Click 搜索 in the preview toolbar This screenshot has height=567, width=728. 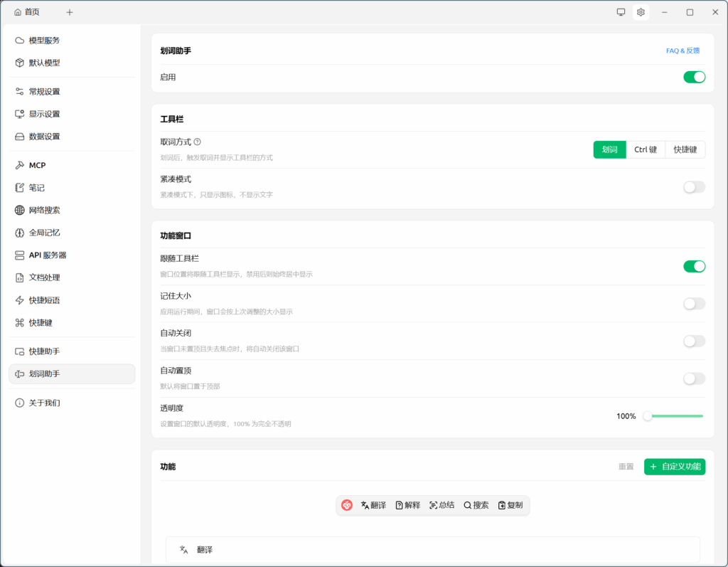pyautogui.click(x=476, y=505)
